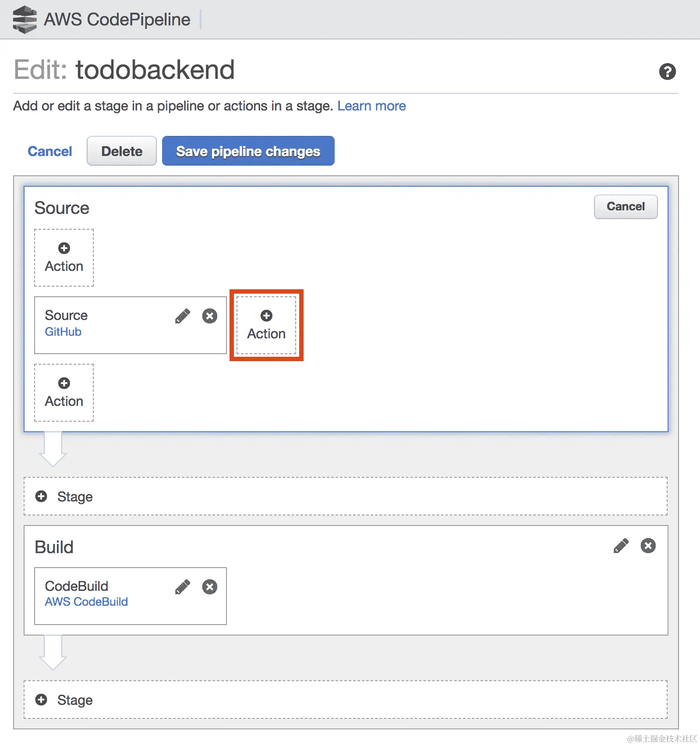Viewport: 700px width, 746px height.
Task: Open the GitHub provider link
Action: pos(63,332)
